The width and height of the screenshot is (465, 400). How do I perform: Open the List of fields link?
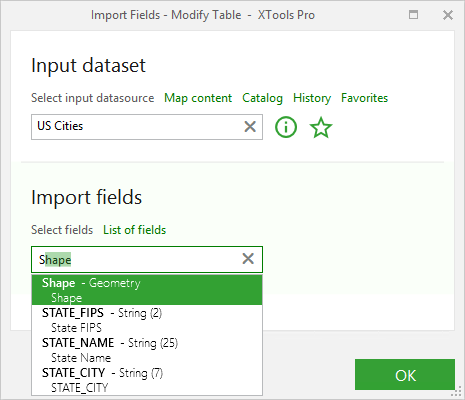[x=134, y=230]
